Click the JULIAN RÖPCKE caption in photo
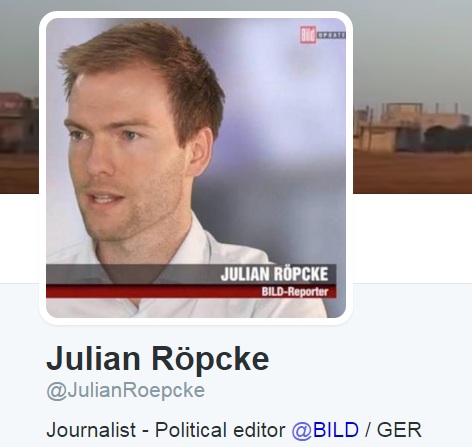The image size is (472, 447). [x=274, y=274]
